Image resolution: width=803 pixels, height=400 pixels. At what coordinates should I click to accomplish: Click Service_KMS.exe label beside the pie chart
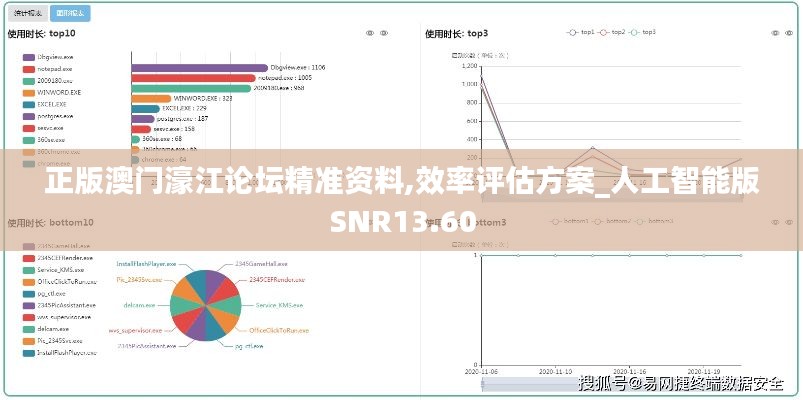point(280,305)
